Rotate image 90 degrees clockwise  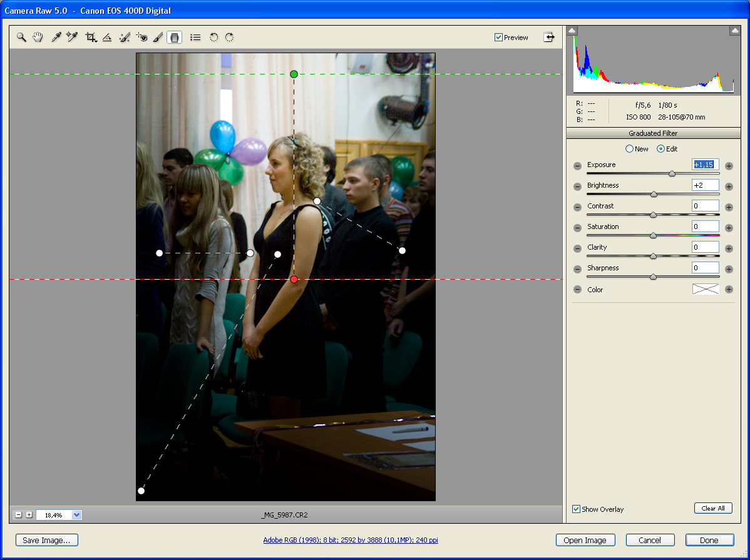[230, 38]
